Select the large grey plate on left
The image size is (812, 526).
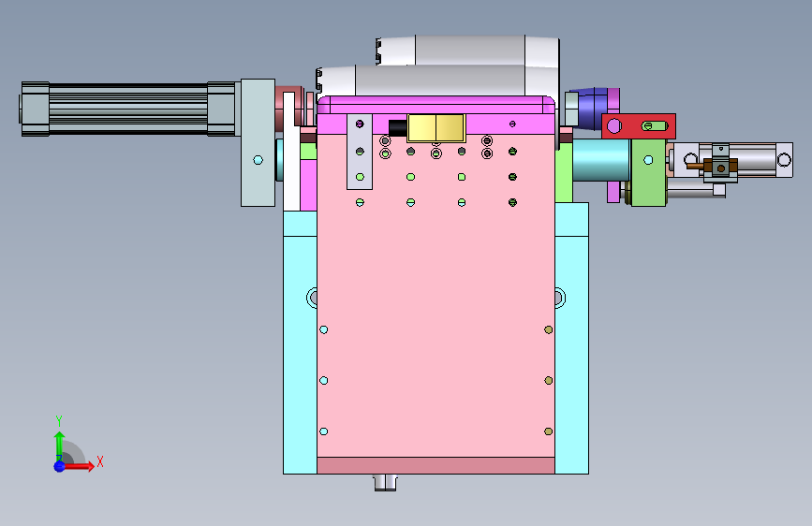[x=258, y=143]
